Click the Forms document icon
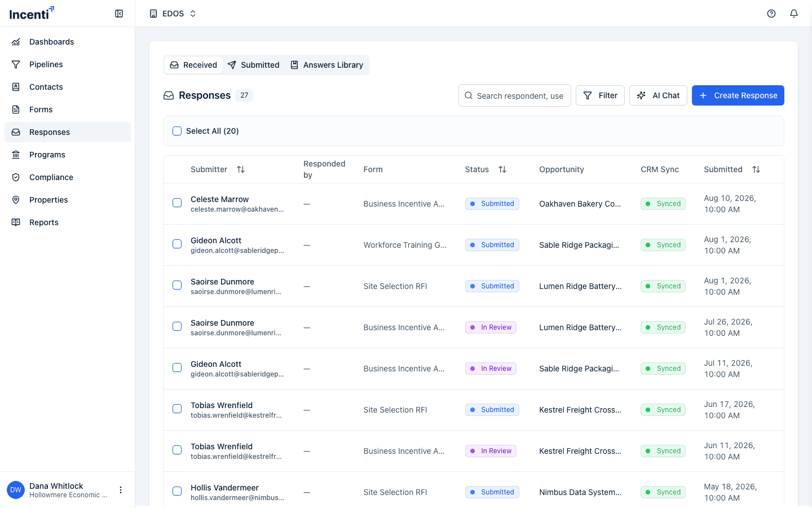Screen dimensions: 812x508 click(16, 110)
